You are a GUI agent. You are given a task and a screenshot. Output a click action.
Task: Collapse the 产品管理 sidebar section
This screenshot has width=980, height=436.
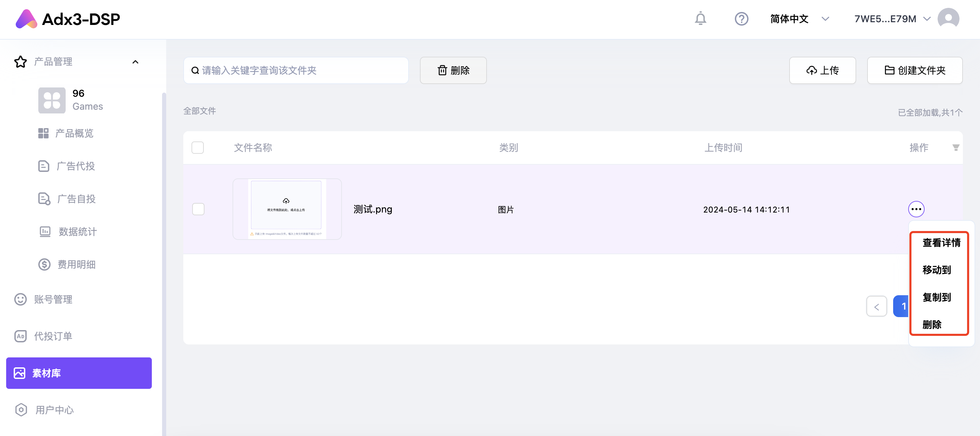click(x=135, y=62)
